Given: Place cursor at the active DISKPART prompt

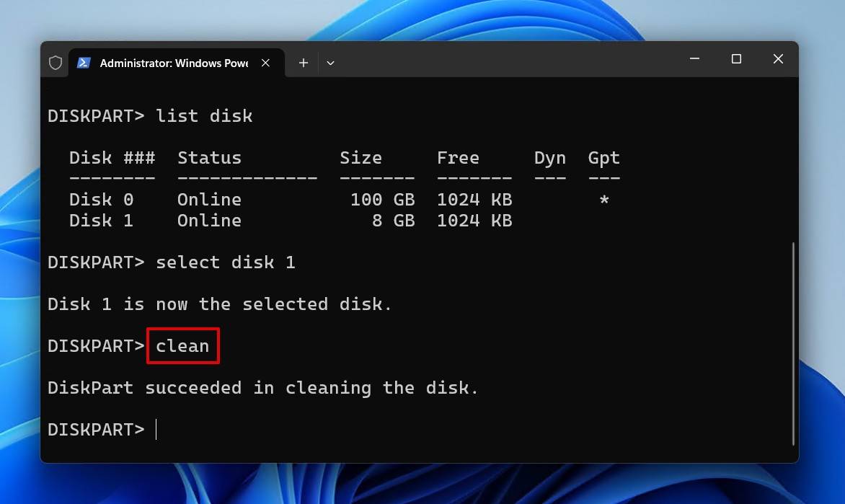Looking at the screenshot, I should [x=156, y=429].
